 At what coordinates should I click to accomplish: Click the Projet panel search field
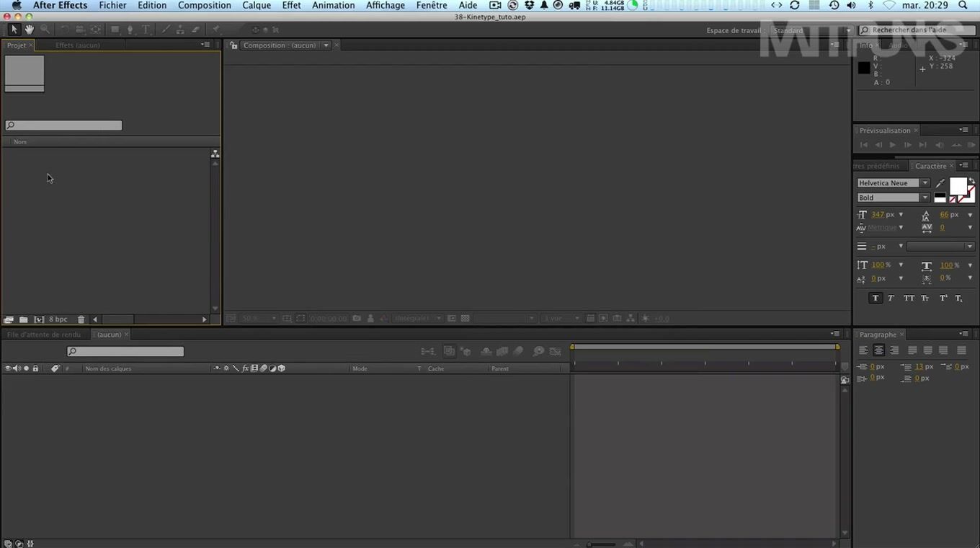click(64, 125)
